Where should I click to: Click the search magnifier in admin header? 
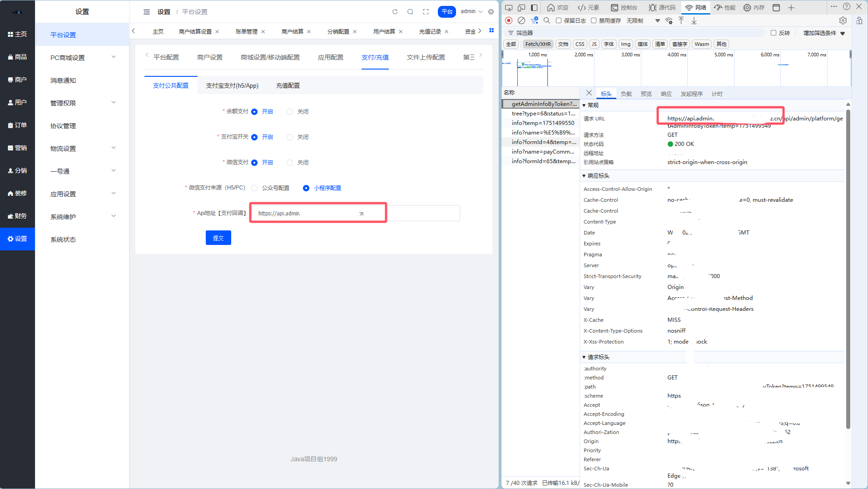click(x=410, y=12)
